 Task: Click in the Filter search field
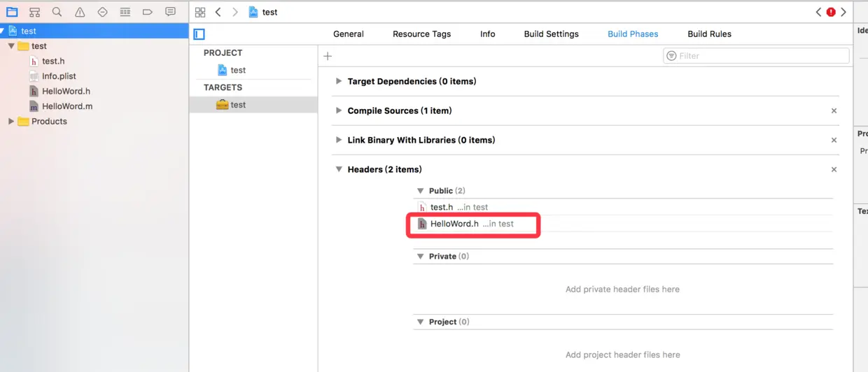[x=756, y=56]
